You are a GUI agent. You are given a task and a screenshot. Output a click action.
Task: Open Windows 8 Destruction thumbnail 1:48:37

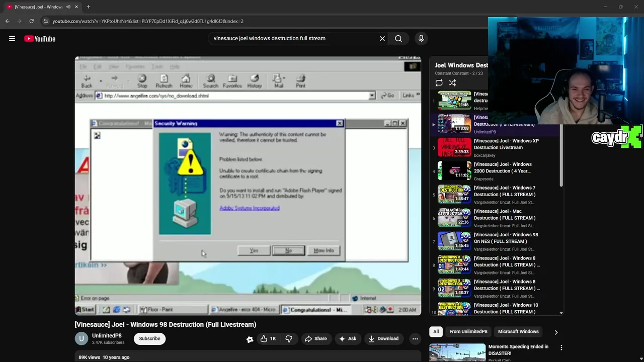click(x=454, y=288)
